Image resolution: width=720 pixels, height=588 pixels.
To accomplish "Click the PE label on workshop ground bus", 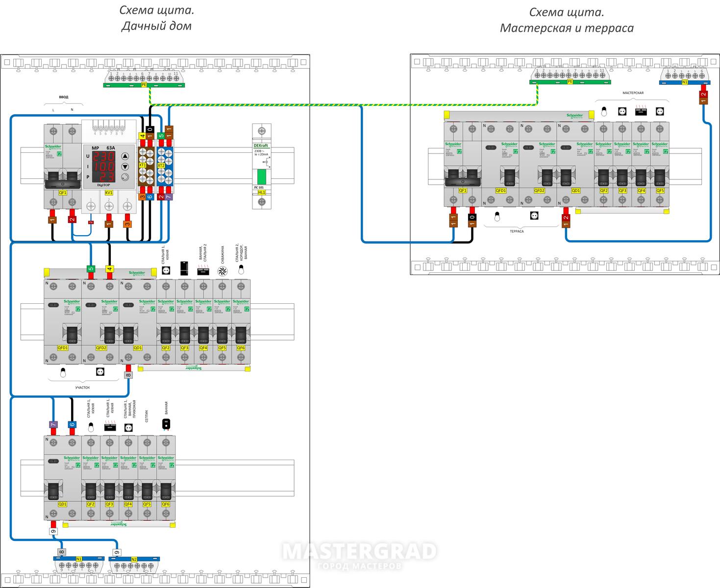I will 570,82.
